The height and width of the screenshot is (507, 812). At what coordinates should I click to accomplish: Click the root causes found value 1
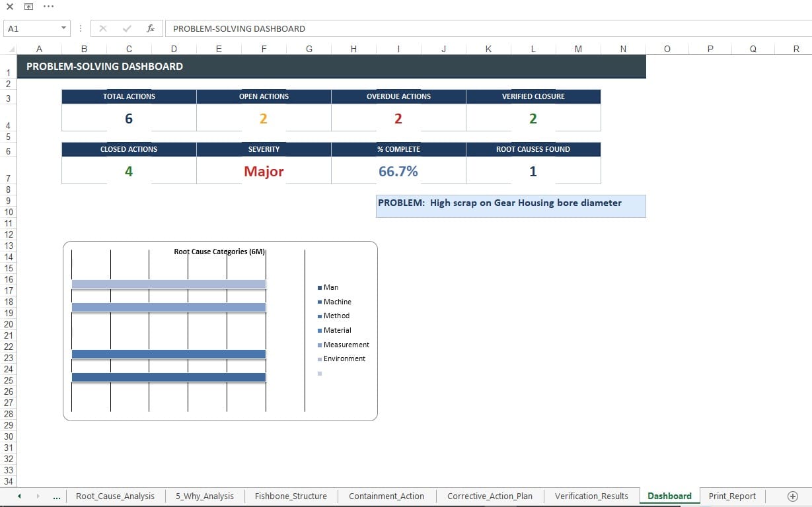[x=533, y=171]
